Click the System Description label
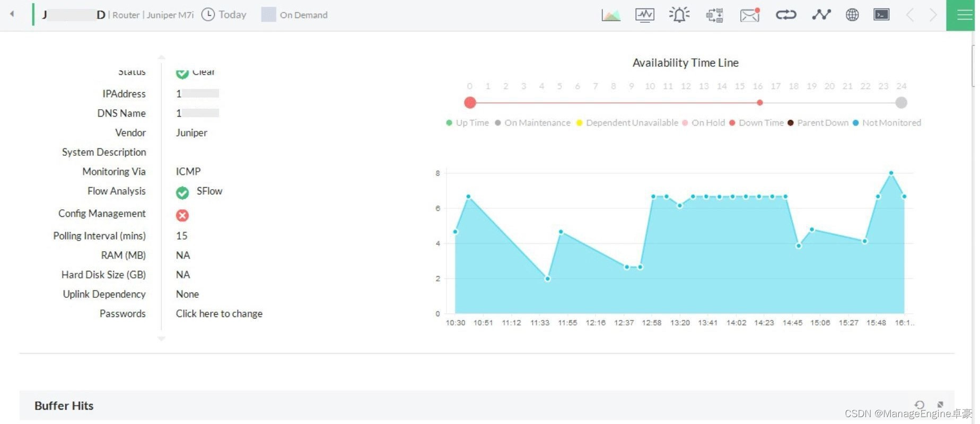 pyautogui.click(x=104, y=153)
